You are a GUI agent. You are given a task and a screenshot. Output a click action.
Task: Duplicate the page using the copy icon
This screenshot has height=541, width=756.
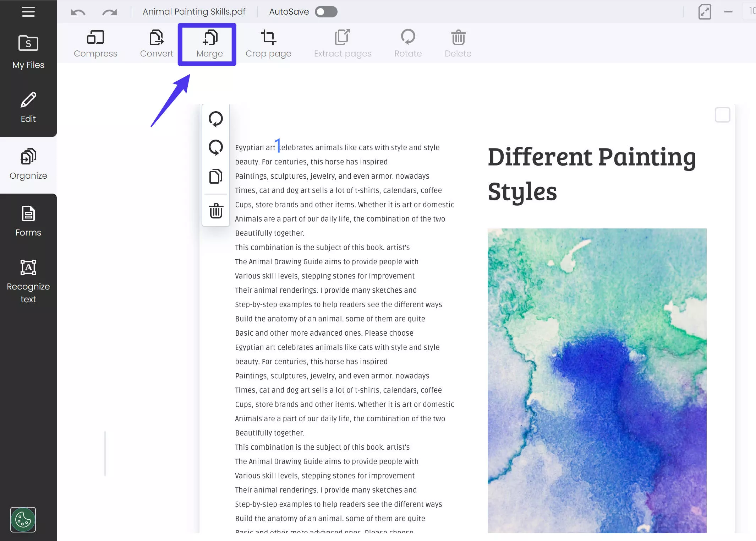pos(215,177)
